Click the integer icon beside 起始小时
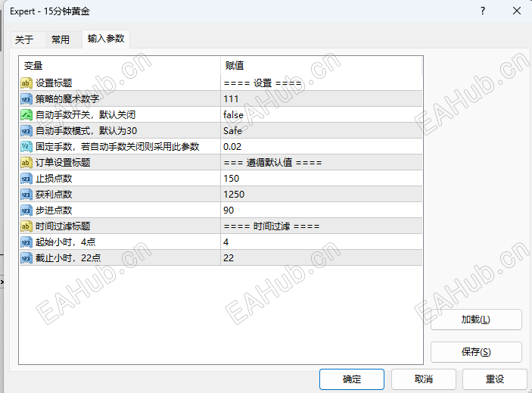Image resolution: width=532 pixels, height=393 pixels. [x=26, y=242]
